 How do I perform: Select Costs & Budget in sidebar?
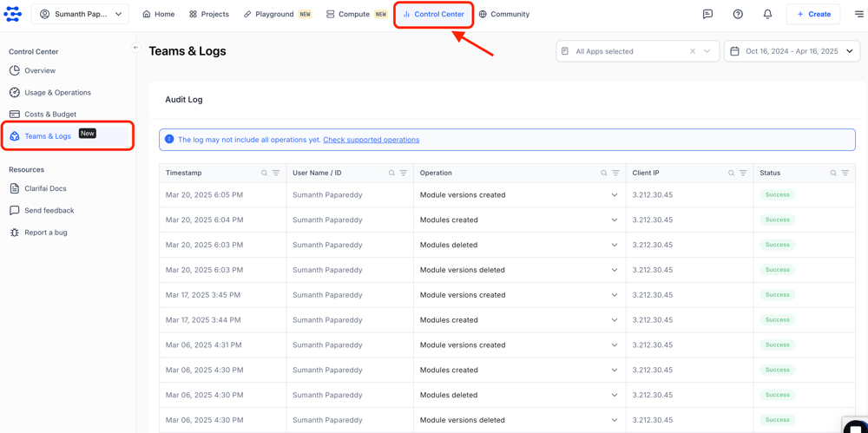coord(50,114)
